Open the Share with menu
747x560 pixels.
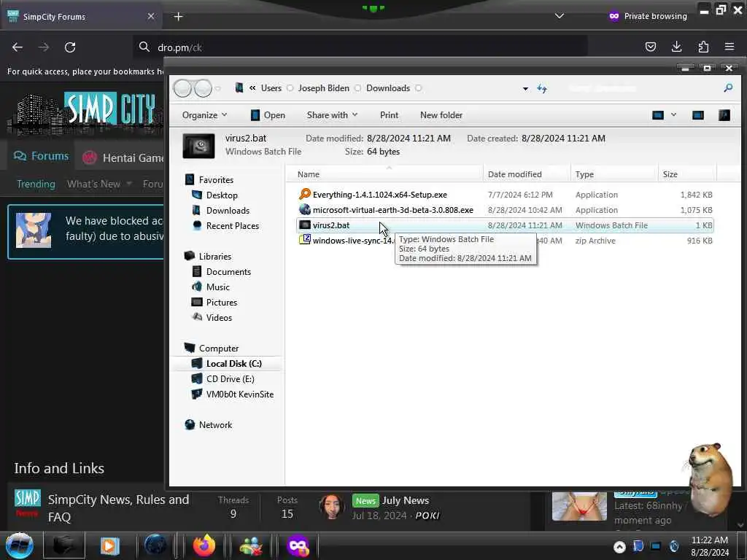(332, 115)
